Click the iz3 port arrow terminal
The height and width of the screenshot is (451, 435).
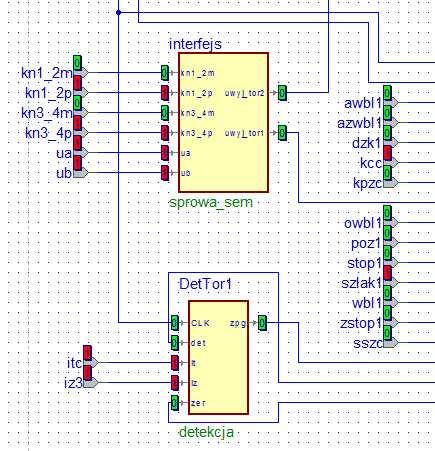point(91,383)
